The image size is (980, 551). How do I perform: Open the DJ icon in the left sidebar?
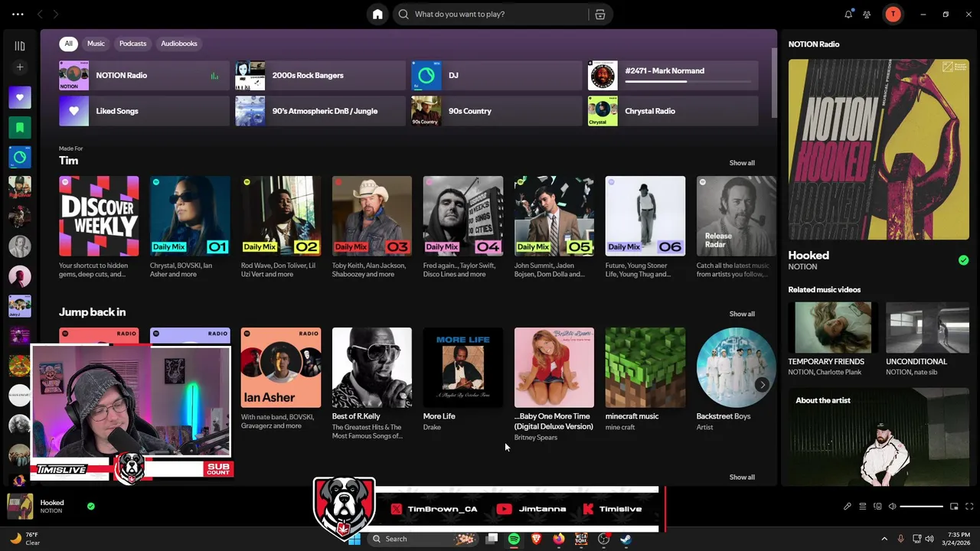20,157
